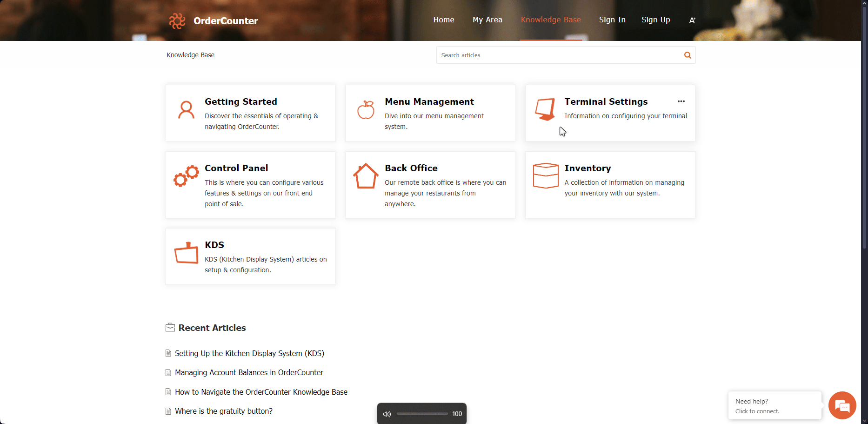Select the Knowledge Base nav tab
This screenshot has height=424, width=868.
tap(551, 20)
